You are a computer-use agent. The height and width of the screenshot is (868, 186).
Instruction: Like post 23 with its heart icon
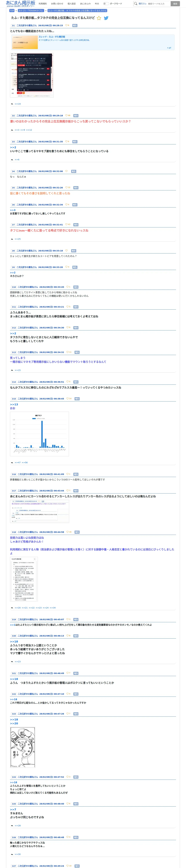coord(68,714)
